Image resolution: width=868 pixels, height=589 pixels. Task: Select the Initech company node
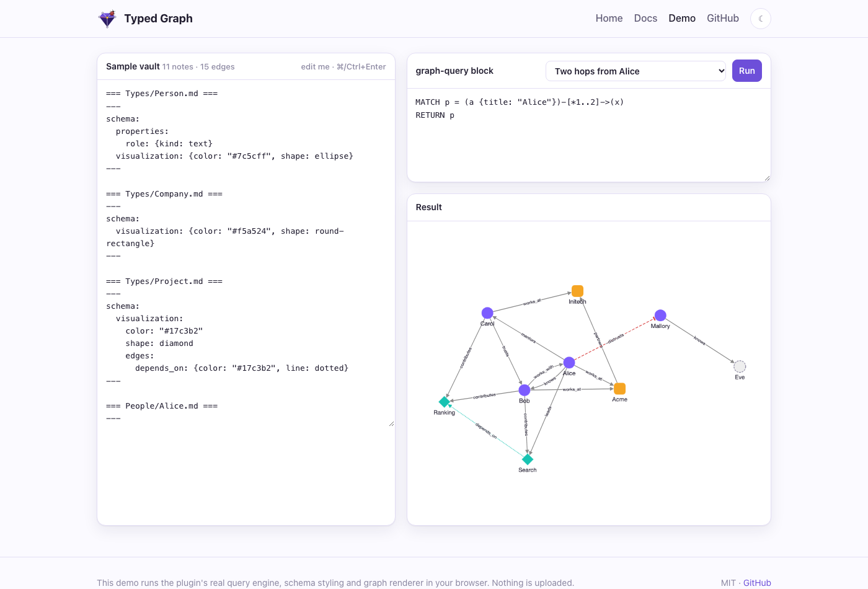click(577, 291)
